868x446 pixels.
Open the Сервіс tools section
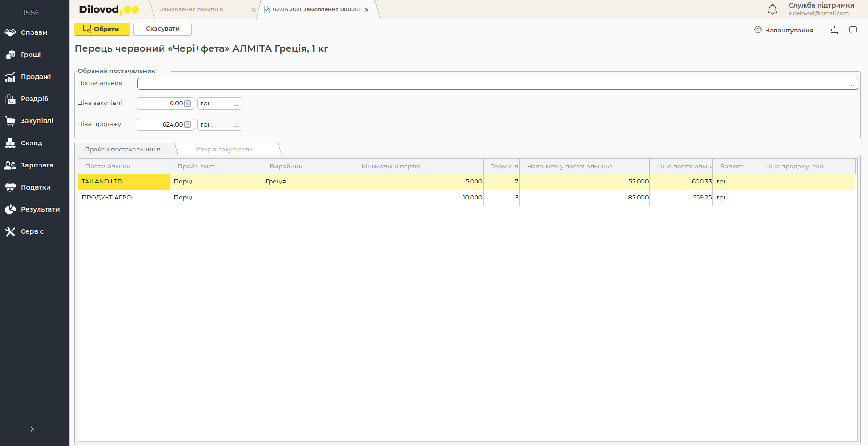tap(32, 231)
